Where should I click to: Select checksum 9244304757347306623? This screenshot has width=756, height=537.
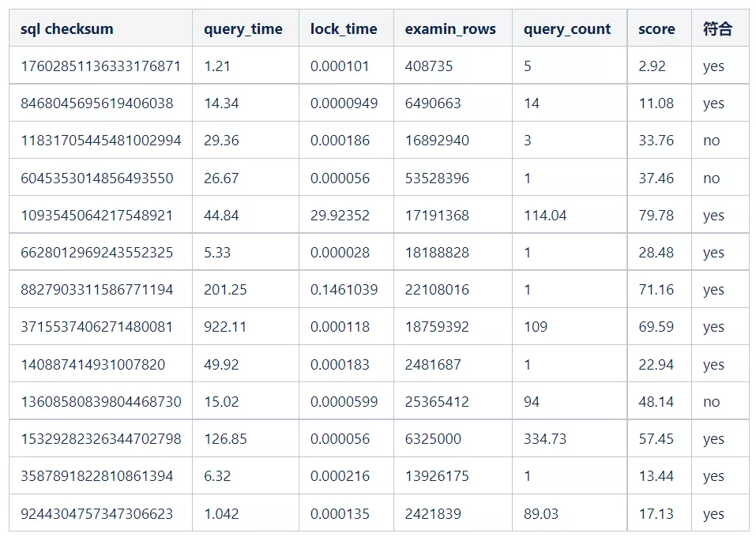point(97,513)
